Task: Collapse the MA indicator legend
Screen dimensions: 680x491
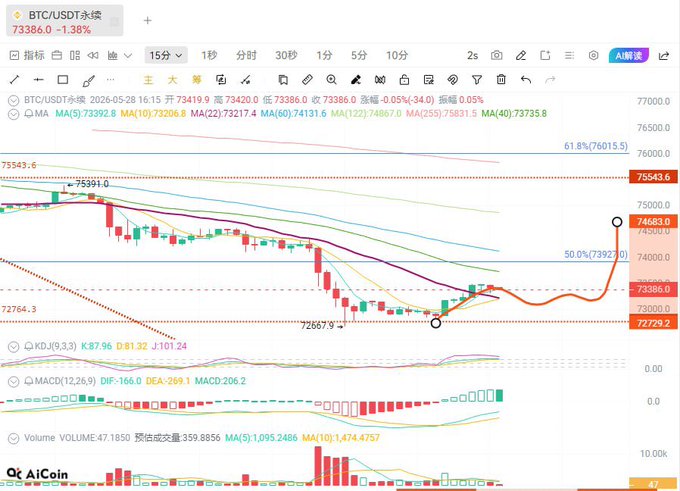Action: point(14,114)
